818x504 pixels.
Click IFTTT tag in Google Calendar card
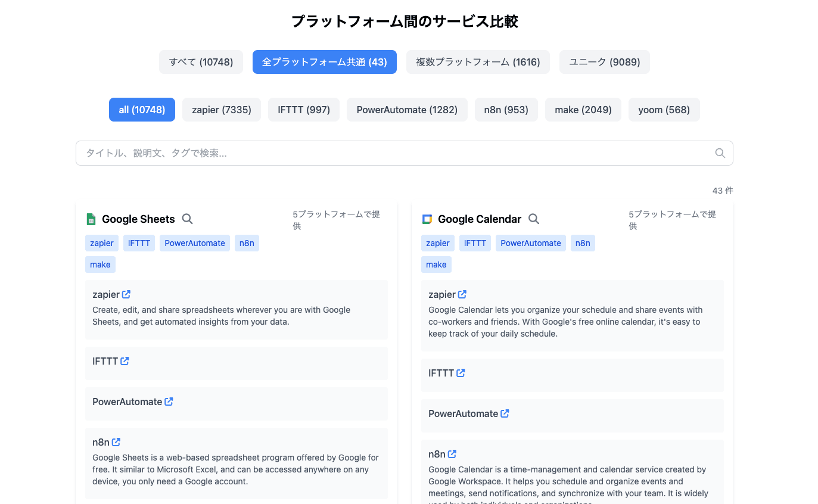pos(475,243)
